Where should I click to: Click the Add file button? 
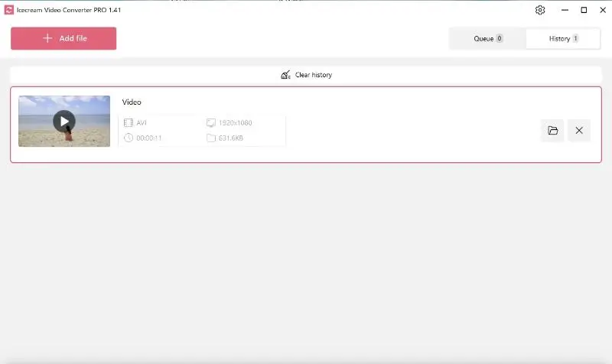(x=63, y=38)
